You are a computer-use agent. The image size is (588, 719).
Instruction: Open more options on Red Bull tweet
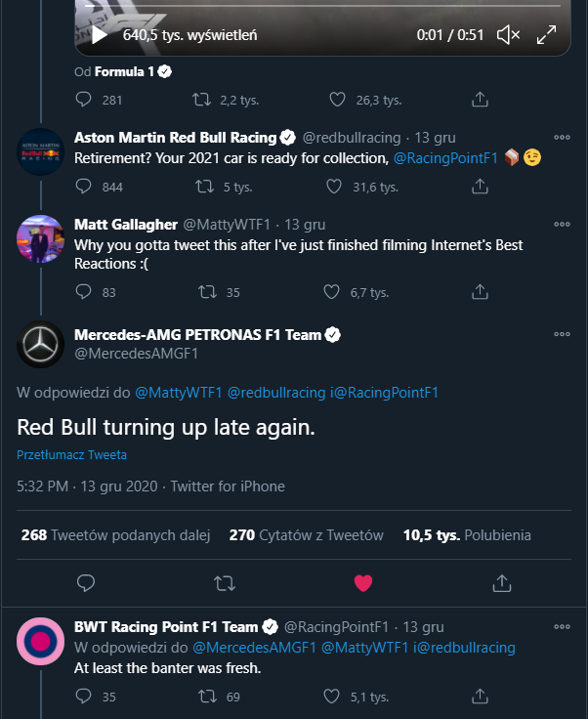click(562, 138)
